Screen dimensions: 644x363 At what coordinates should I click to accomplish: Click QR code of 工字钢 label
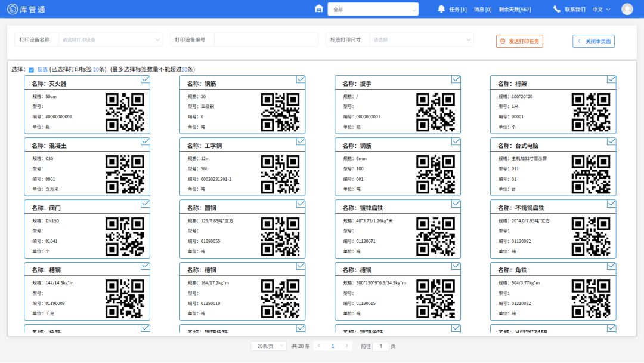tap(280, 174)
